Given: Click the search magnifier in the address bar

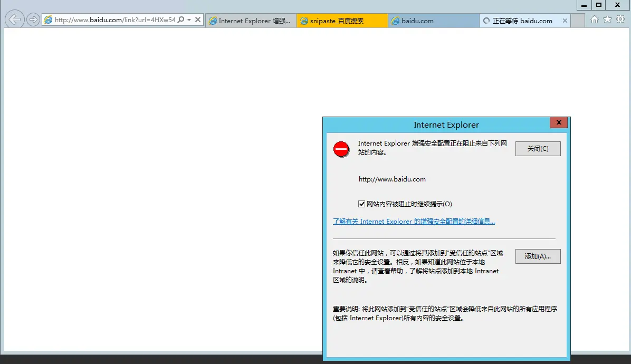Looking at the screenshot, I should click(x=181, y=20).
